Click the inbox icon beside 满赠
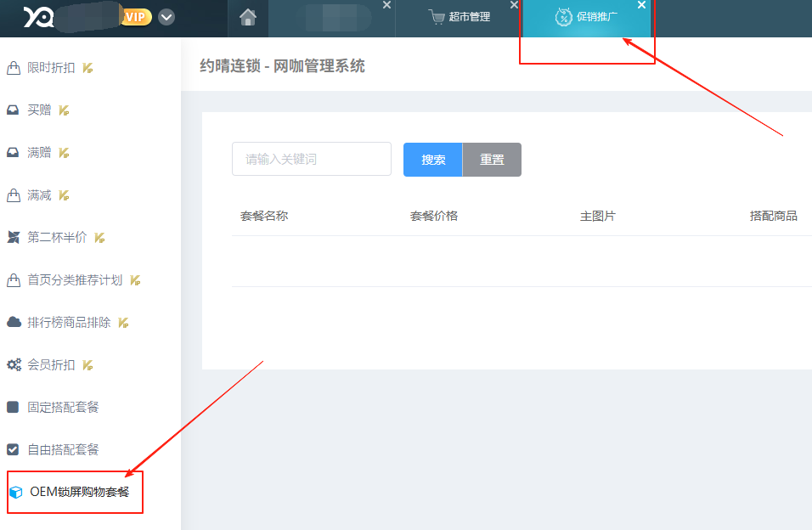The image size is (812, 530). pyautogui.click(x=13, y=152)
